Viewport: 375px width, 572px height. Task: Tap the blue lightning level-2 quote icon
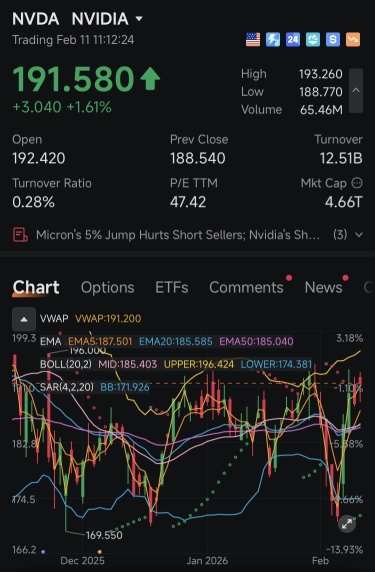point(273,39)
